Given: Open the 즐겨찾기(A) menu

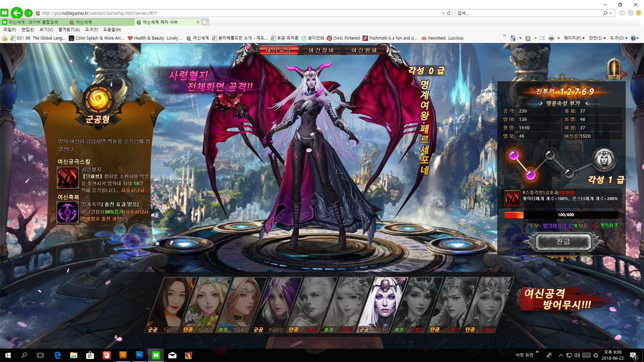Looking at the screenshot, I should coord(69,30).
